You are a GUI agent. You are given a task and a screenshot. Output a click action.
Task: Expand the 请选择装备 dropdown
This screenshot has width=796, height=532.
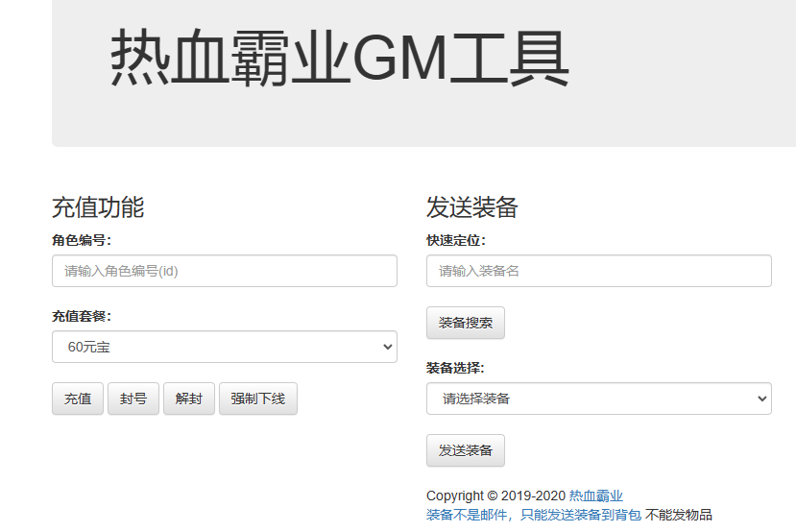598,399
